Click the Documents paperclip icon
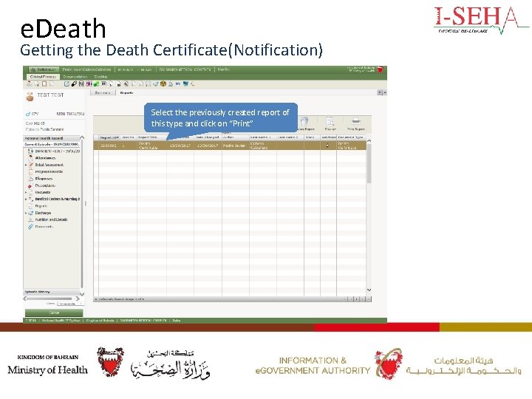Image resolution: width=532 pixels, height=399 pixels. pyautogui.click(x=30, y=227)
